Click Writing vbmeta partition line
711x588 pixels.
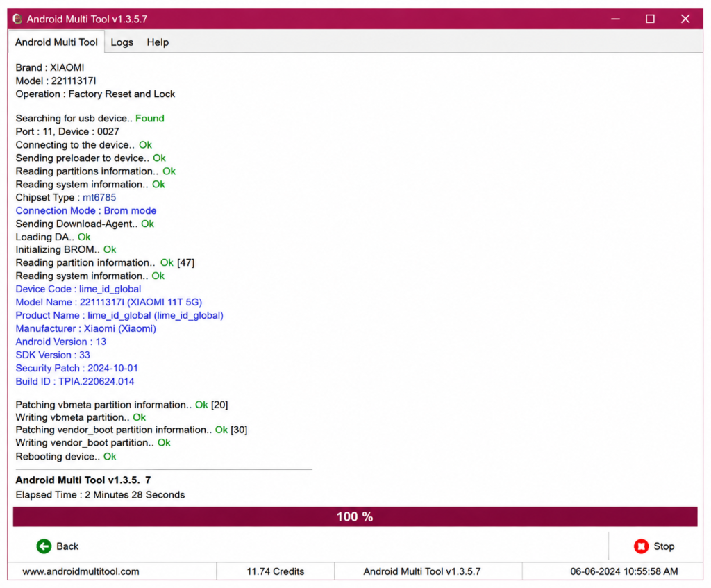coord(81,417)
